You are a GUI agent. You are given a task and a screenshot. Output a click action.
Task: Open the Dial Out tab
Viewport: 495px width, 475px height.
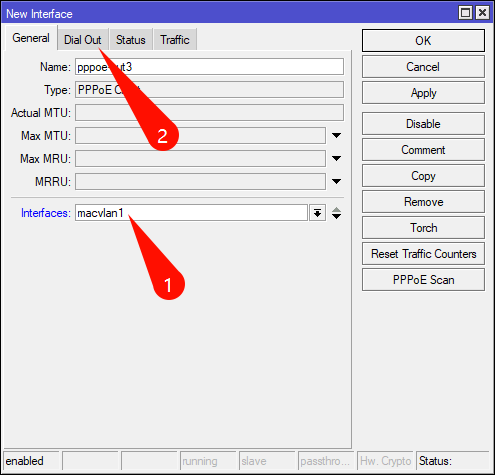[x=83, y=40]
